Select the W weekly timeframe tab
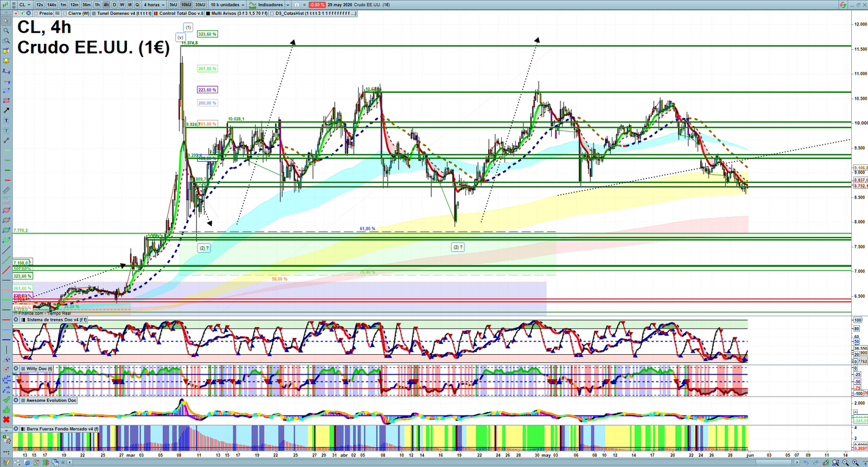868x467 pixels. [122, 5]
